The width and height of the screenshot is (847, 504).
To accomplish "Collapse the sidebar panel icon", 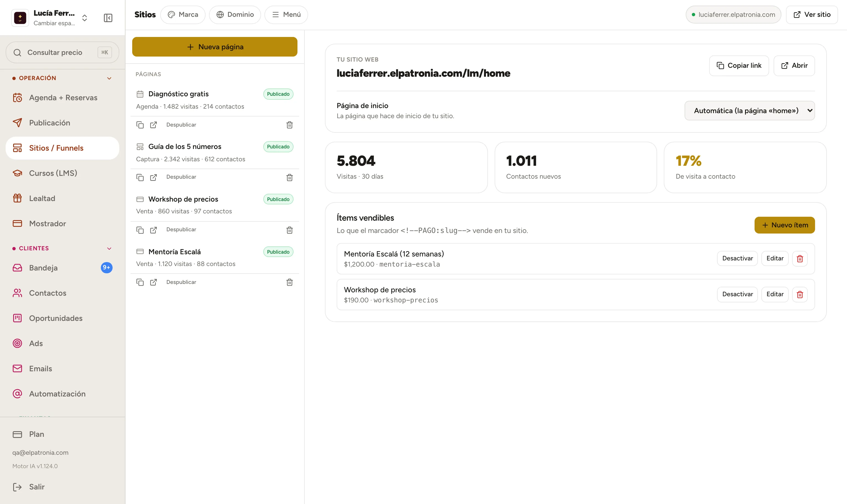I will point(108,18).
